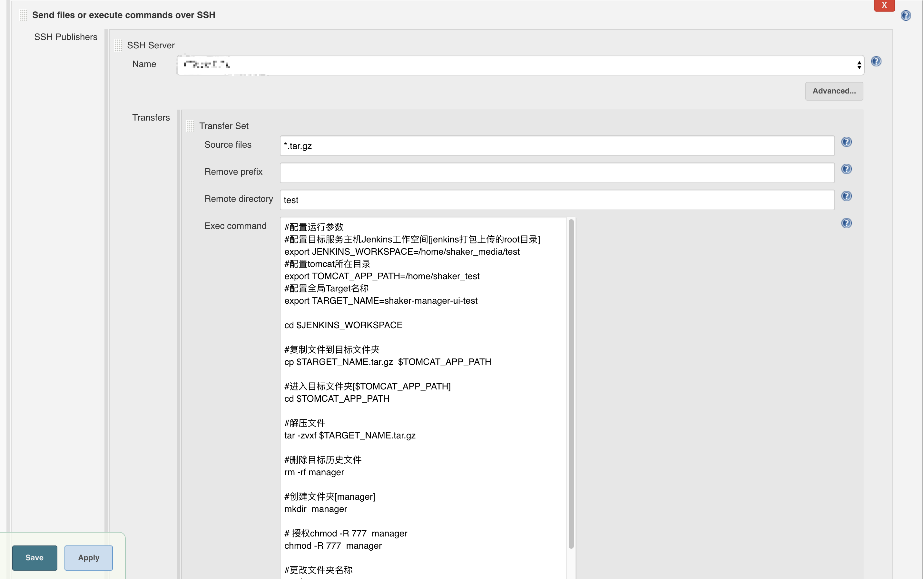The width and height of the screenshot is (924, 579).
Task: Click inside the Exec command textarea
Action: (423, 337)
